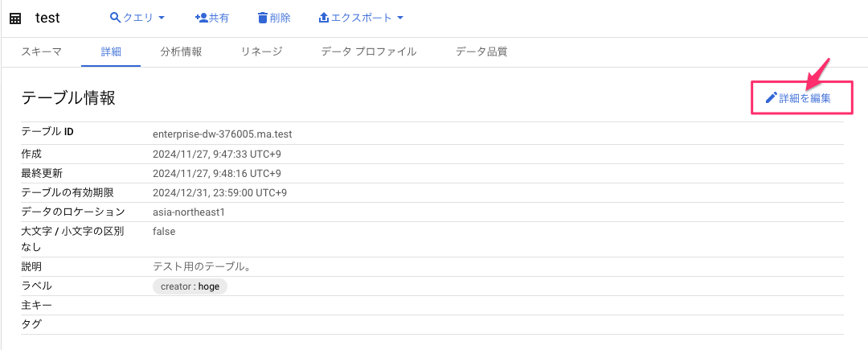This screenshot has height=350, width=868.
Task: Click the share person-add icon
Action: 201,18
